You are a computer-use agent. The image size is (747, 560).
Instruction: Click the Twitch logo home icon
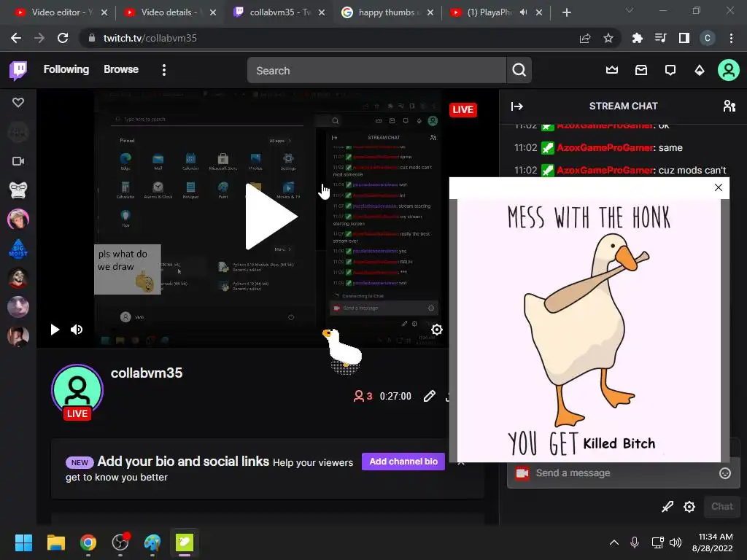[x=18, y=71]
